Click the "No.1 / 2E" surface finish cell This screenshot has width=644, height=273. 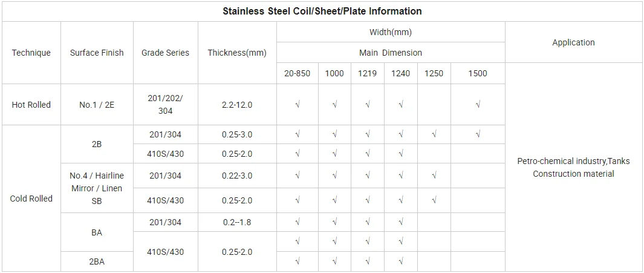[x=97, y=105]
